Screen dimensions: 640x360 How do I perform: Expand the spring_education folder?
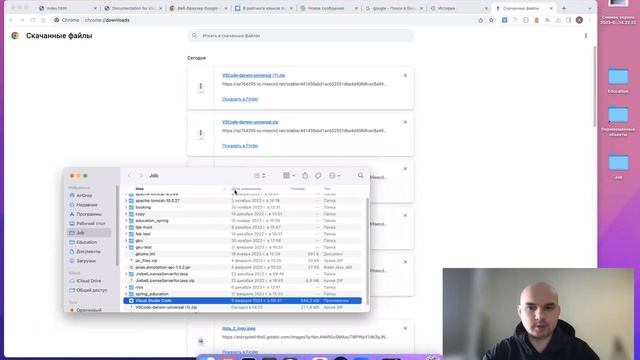pos(126,294)
